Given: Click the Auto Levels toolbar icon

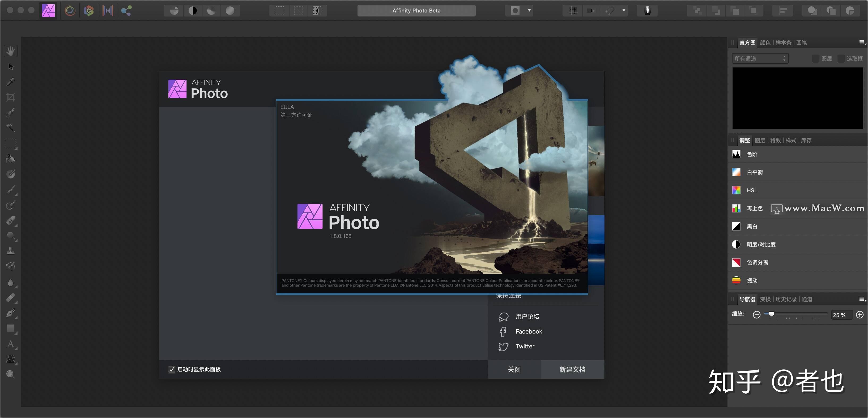Looking at the screenshot, I should coord(174,10).
